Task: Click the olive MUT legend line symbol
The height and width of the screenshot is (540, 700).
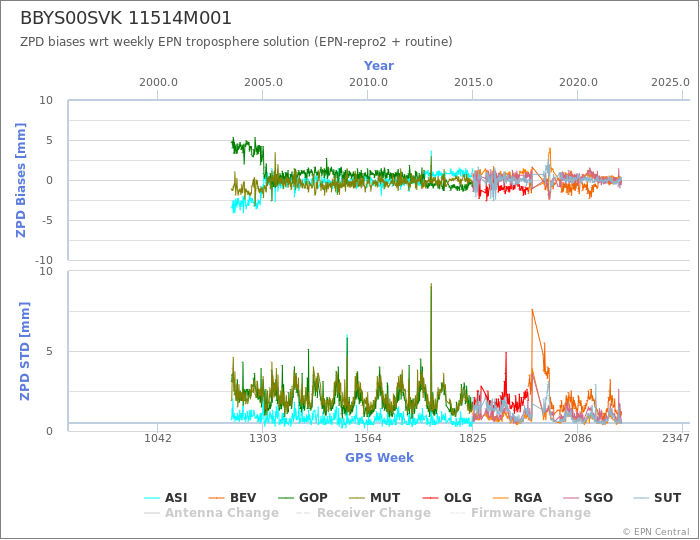Action: tap(357, 498)
